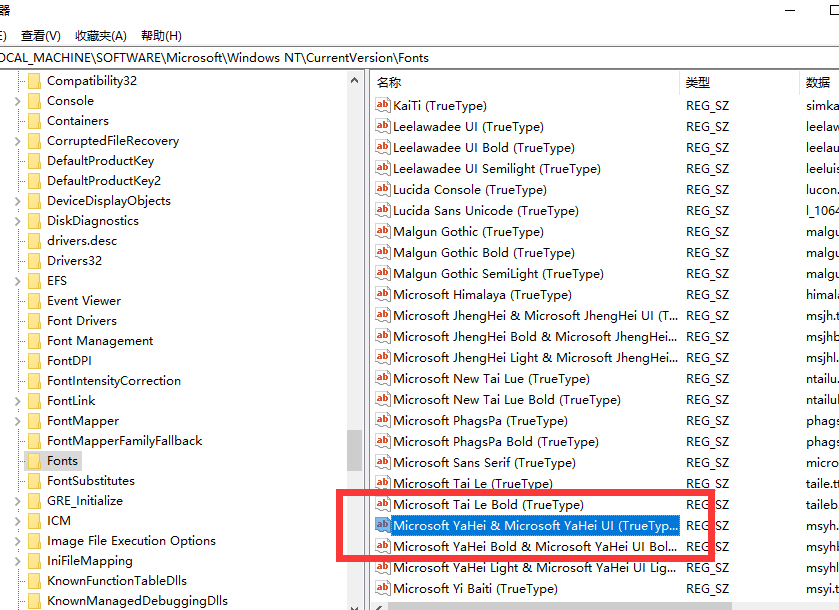Expand the Console key in the tree
Image resolution: width=839 pixels, height=610 pixels.
[x=18, y=100]
